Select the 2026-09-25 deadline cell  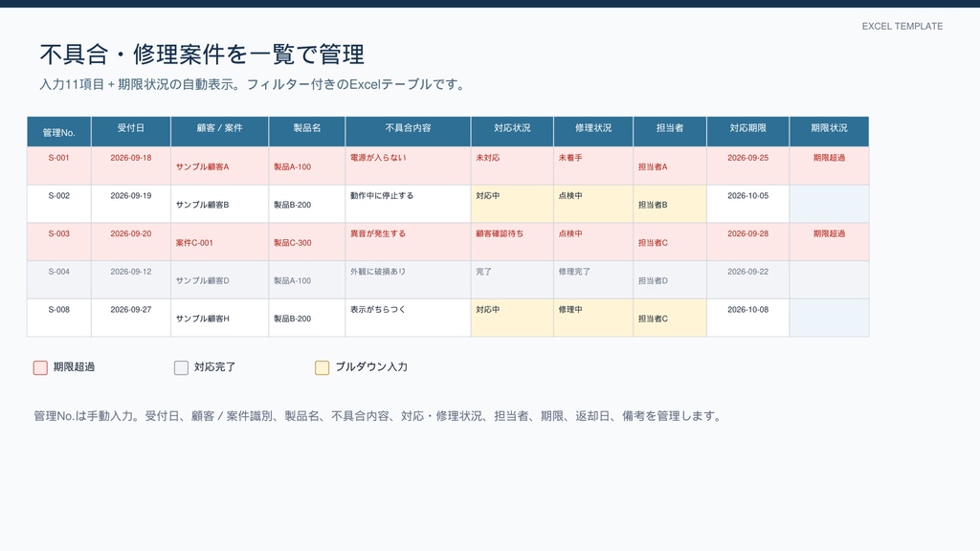coord(747,166)
